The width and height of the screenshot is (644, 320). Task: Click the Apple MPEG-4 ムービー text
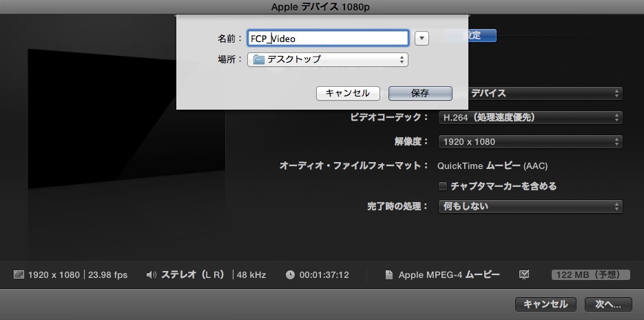(x=449, y=274)
